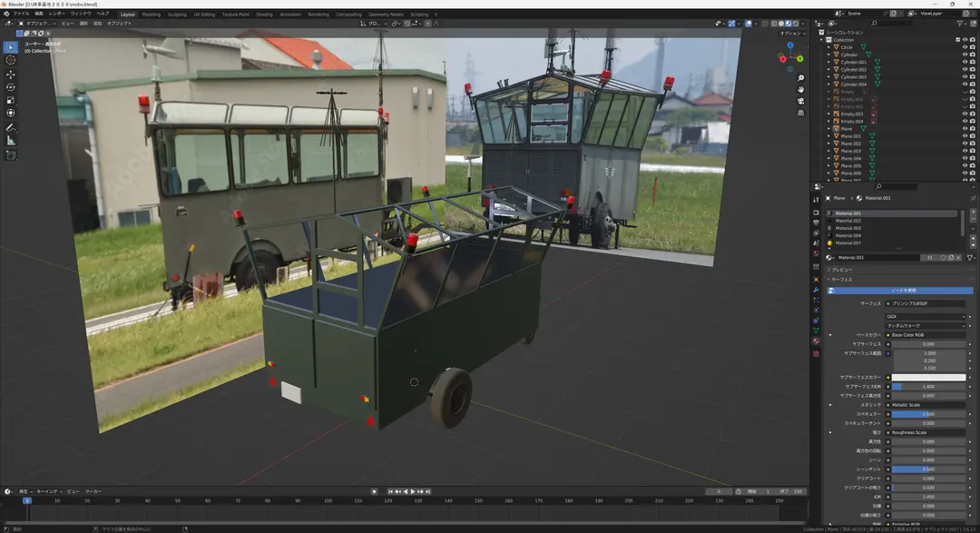Activate the Select Box tool

click(11, 47)
